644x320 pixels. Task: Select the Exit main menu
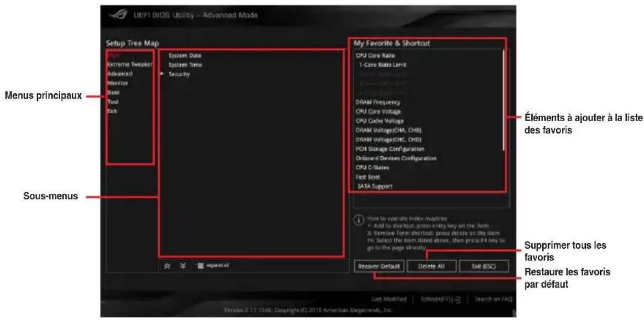112,111
